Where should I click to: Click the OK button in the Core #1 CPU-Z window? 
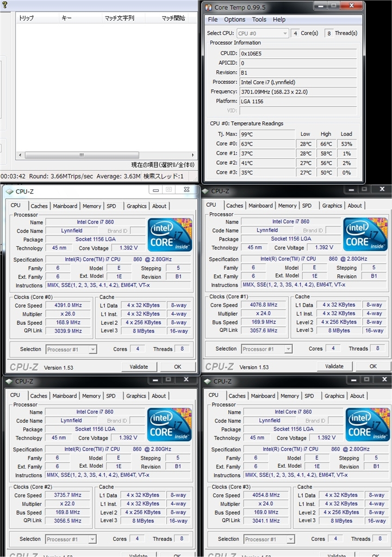tap(373, 366)
